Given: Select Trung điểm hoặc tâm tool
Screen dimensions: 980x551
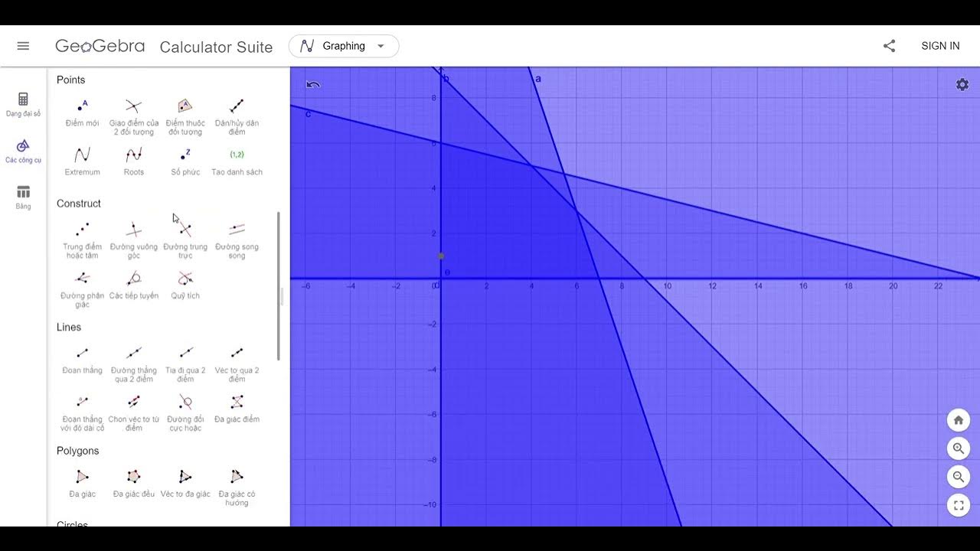Looking at the screenshot, I should pyautogui.click(x=82, y=240).
